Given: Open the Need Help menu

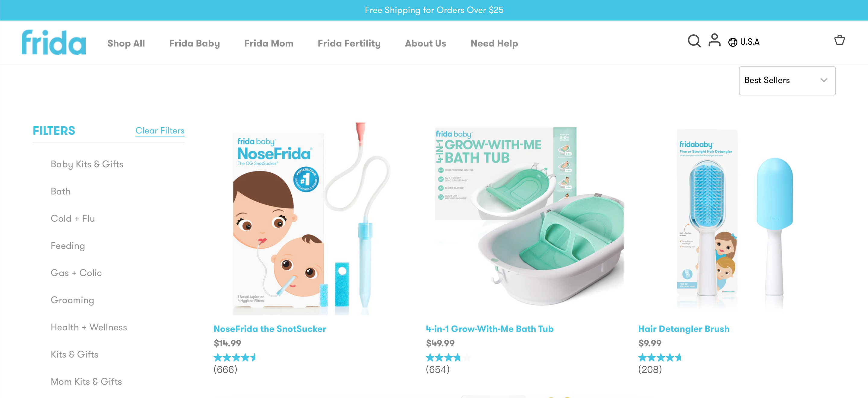Looking at the screenshot, I should (494, 43).
